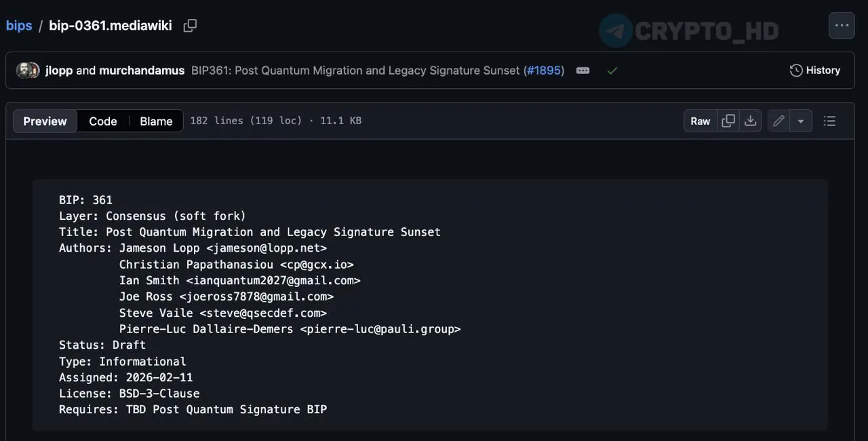Screen dimensions: 868x441
Task: Copy raw file contents icon
Action: [728, 121]
